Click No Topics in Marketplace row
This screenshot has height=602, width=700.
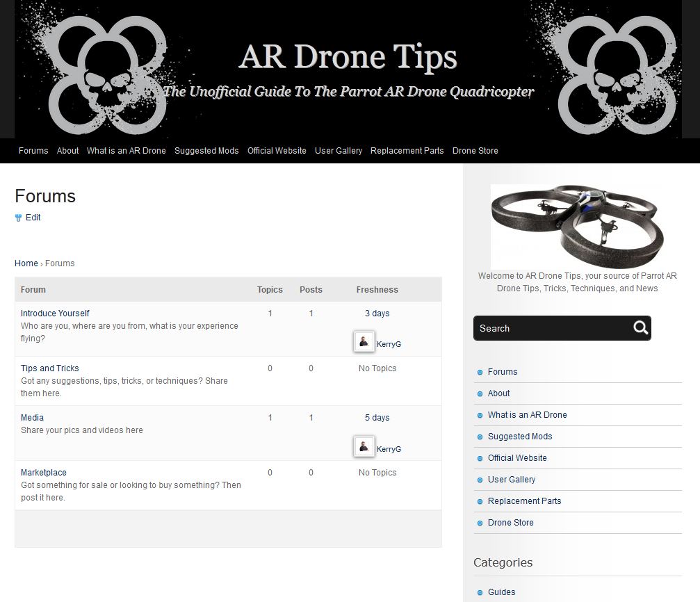coord(377,473)
